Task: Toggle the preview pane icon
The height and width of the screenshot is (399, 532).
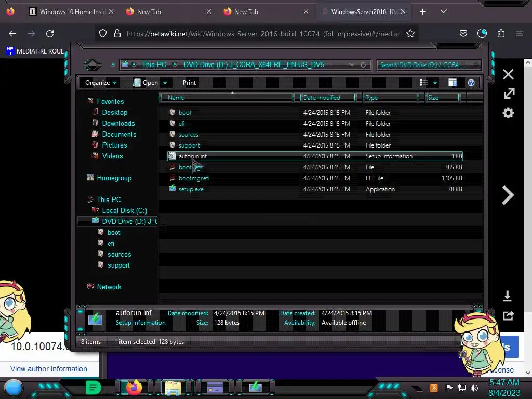Action: point(453,83)
